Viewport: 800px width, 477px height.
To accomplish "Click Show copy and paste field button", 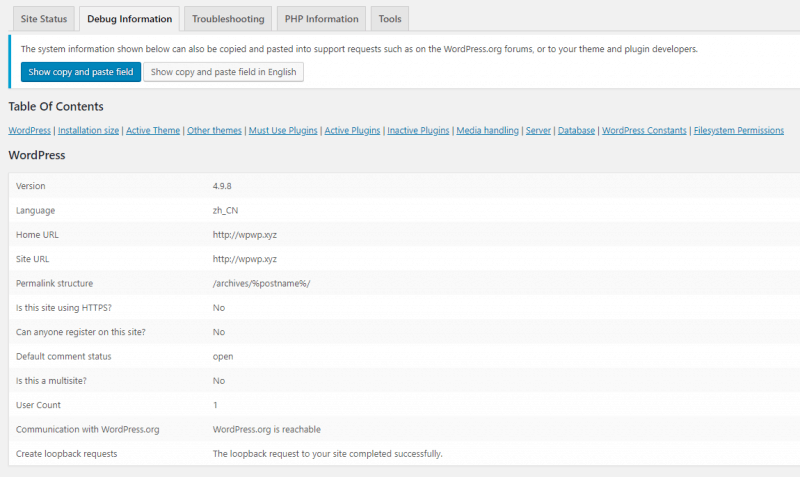I will (x=81, y=72).
